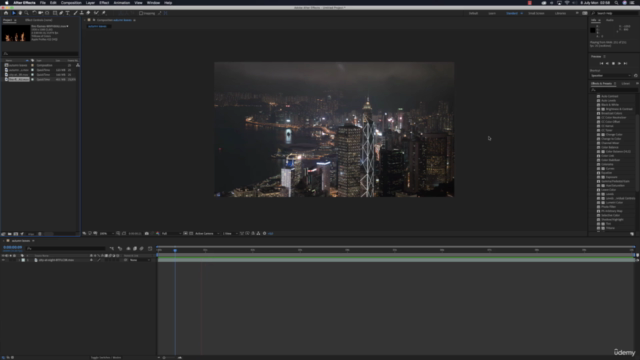Select the Rotation tool
This screenshot has width=640, height=360.
(x=34, y=13)
